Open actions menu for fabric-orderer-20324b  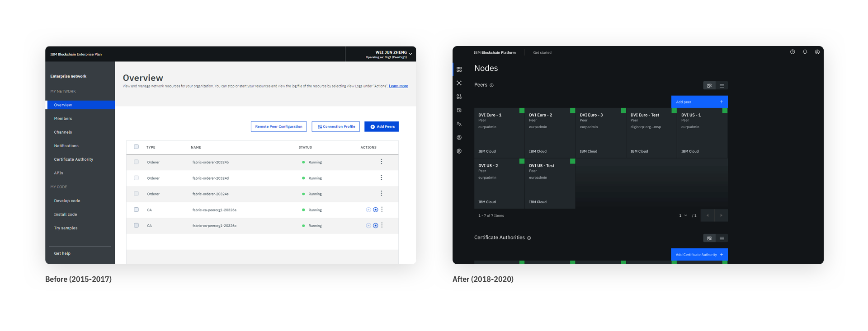click(x=381, y=162)
